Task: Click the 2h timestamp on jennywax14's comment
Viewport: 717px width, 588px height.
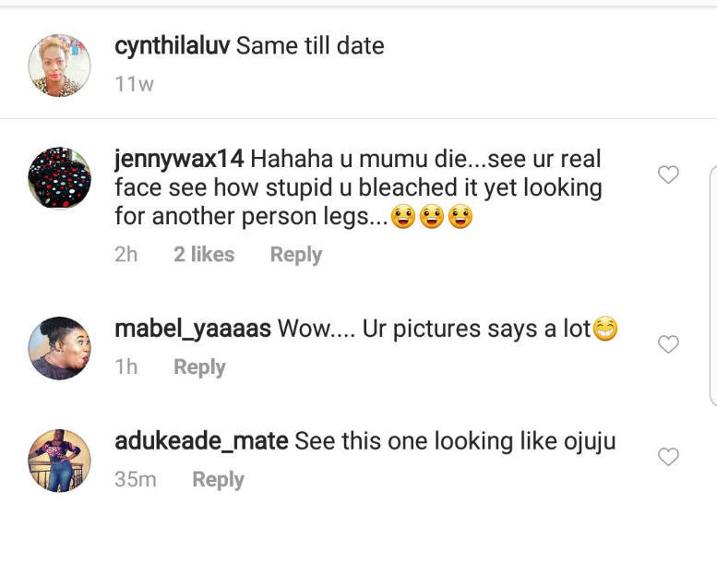Action: pyautogui.click(x=126, y=255)
